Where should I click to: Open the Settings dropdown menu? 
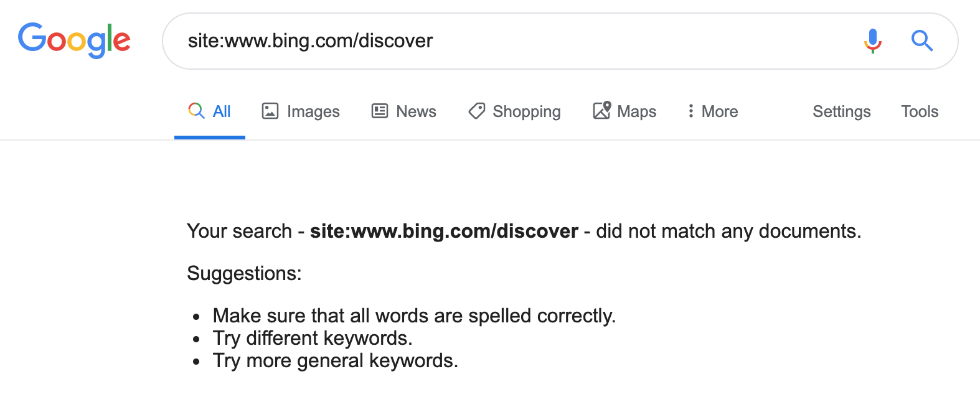(842, 111)
